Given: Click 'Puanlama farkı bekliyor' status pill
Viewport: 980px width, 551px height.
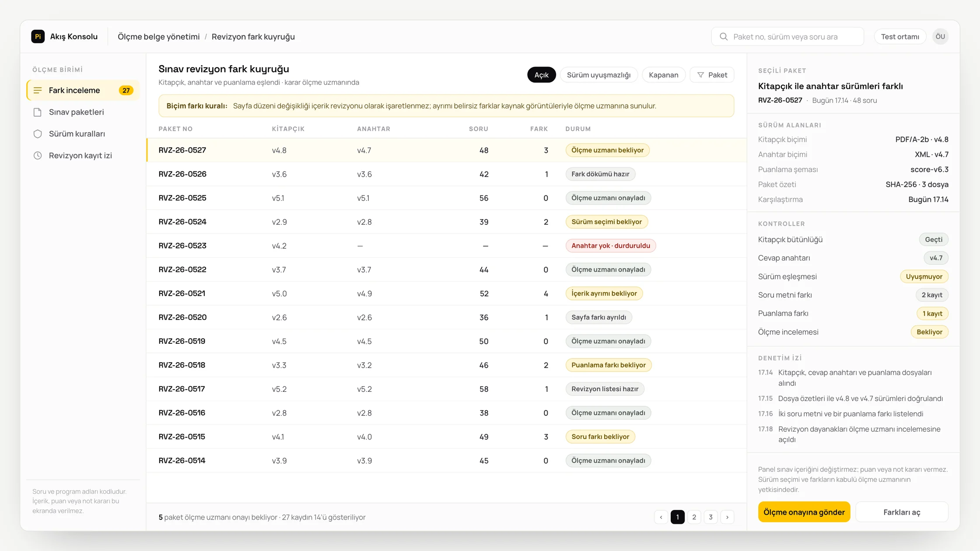Looking at the screenshot, I should click(608, 365).
